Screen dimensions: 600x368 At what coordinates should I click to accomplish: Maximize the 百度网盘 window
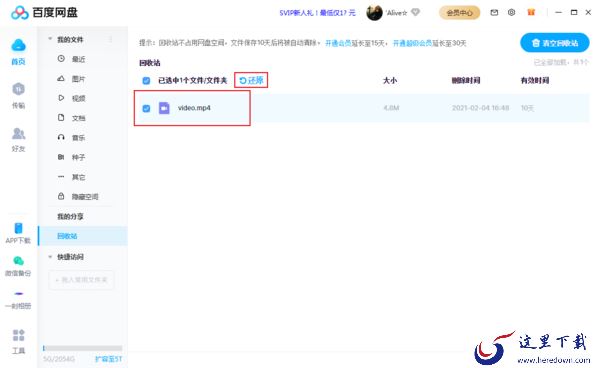[574, 13]
